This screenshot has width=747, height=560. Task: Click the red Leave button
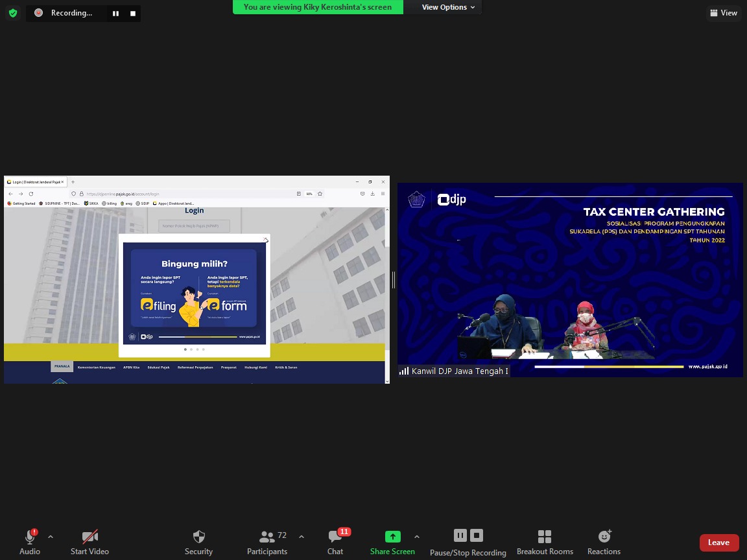click(x=718, y=542)
